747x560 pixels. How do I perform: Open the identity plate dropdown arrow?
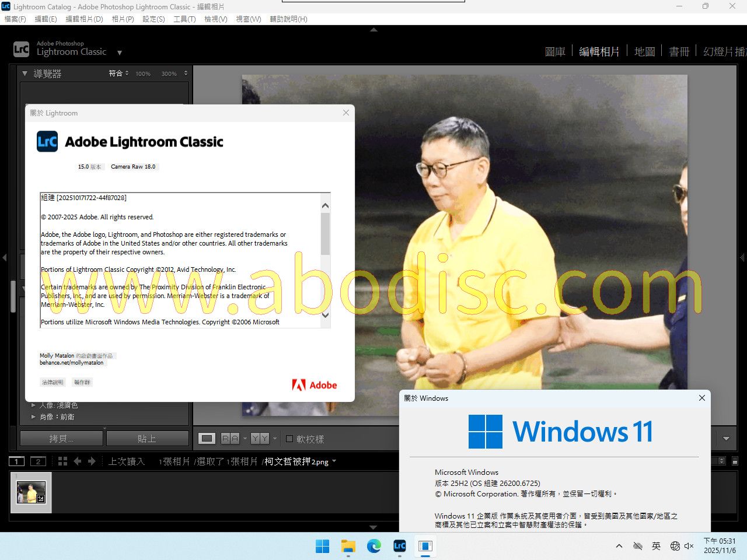click(x=120, y=52)
